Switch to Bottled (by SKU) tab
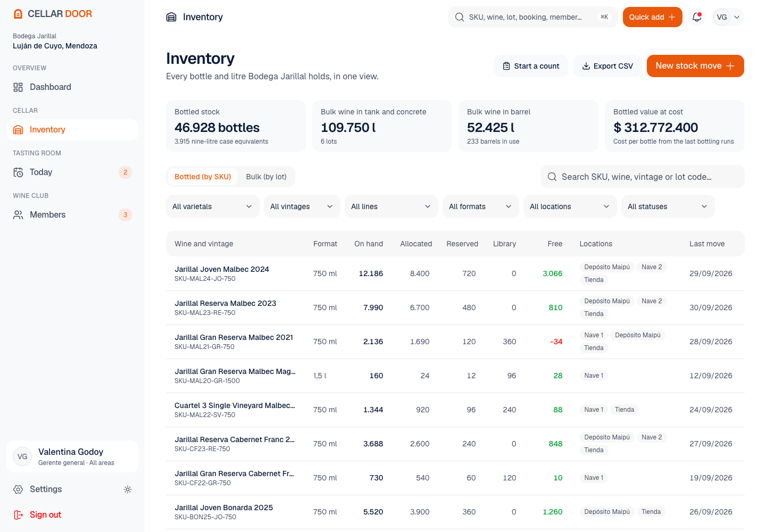 203,177
